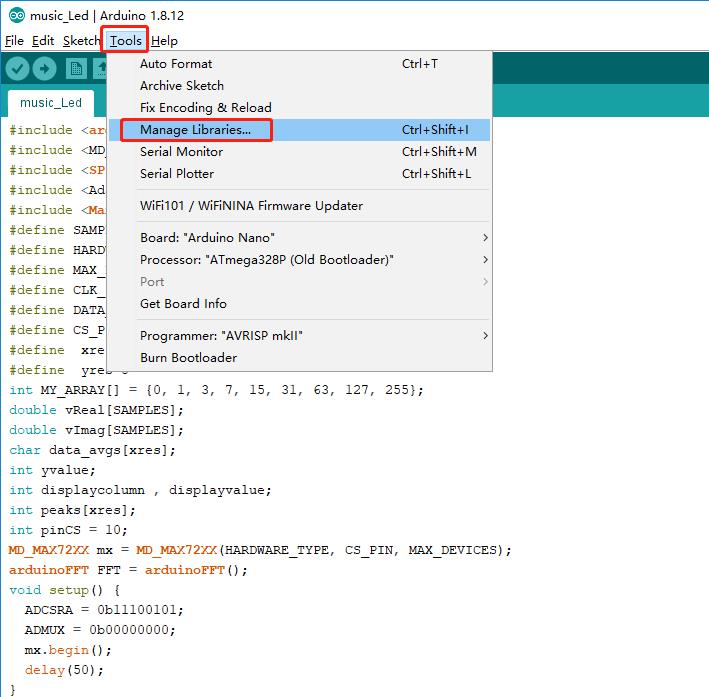Select Auto Format from Tools menu
This screenshot has width=709, height=697.
pyautogui.click(x=176, y=64)
